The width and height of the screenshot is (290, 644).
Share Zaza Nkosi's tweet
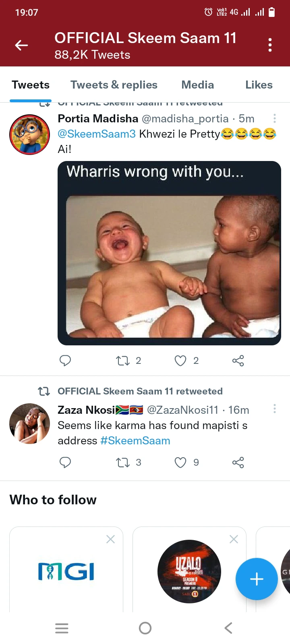[x=238, y=462]
